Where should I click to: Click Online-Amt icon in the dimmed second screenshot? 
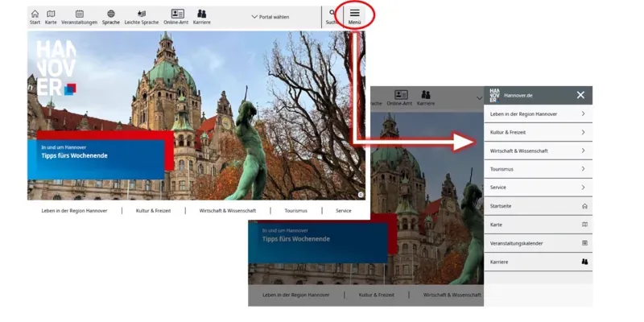pyautogui.click(x=401, y=95)
